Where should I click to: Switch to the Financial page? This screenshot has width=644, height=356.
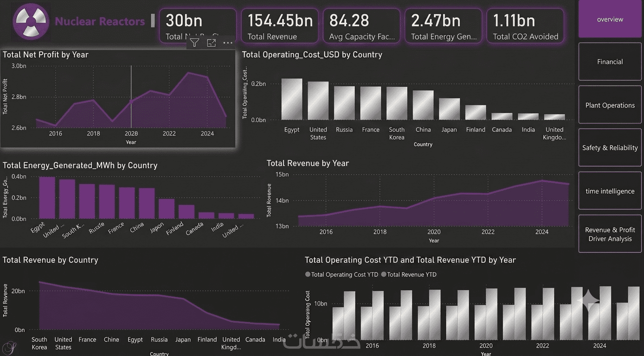(610, 62)
